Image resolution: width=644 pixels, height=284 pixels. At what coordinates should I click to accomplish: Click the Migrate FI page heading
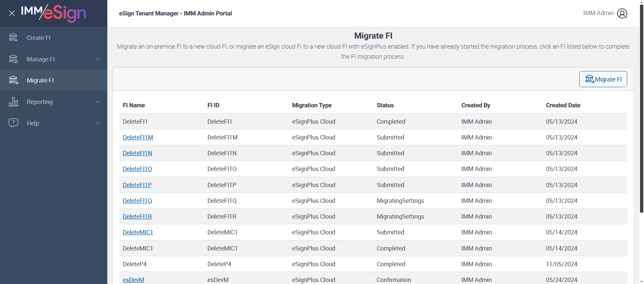[x=373, y=36]
